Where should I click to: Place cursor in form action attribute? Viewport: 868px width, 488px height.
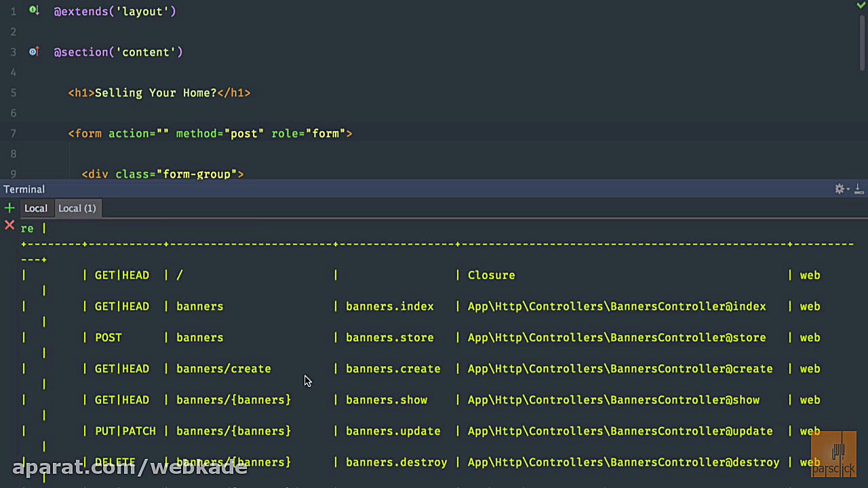(163, 134)
